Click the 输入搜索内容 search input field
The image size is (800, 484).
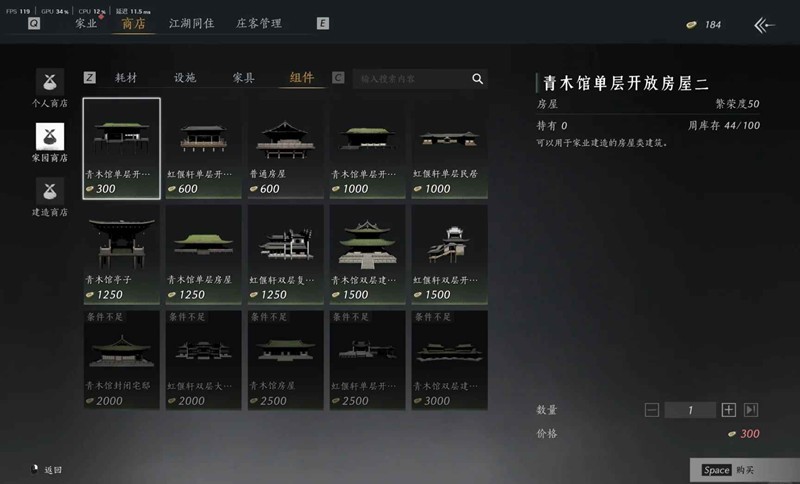coord(411,79)
